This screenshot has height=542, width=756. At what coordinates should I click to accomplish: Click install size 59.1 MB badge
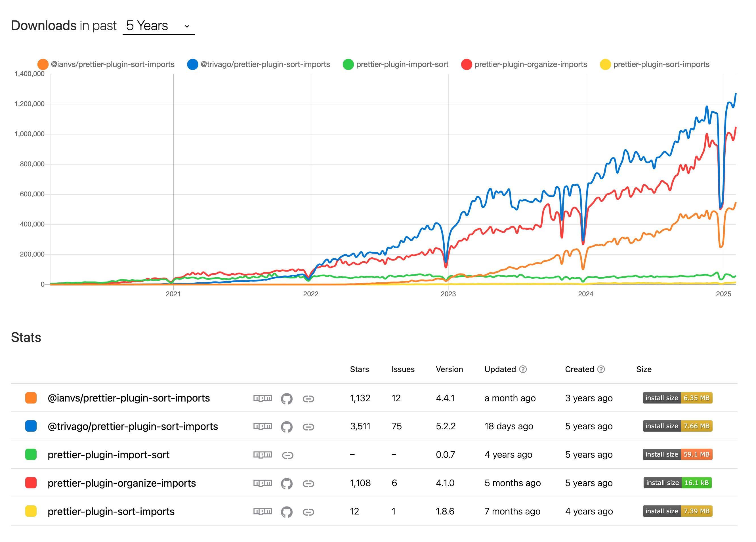(678, 455)
